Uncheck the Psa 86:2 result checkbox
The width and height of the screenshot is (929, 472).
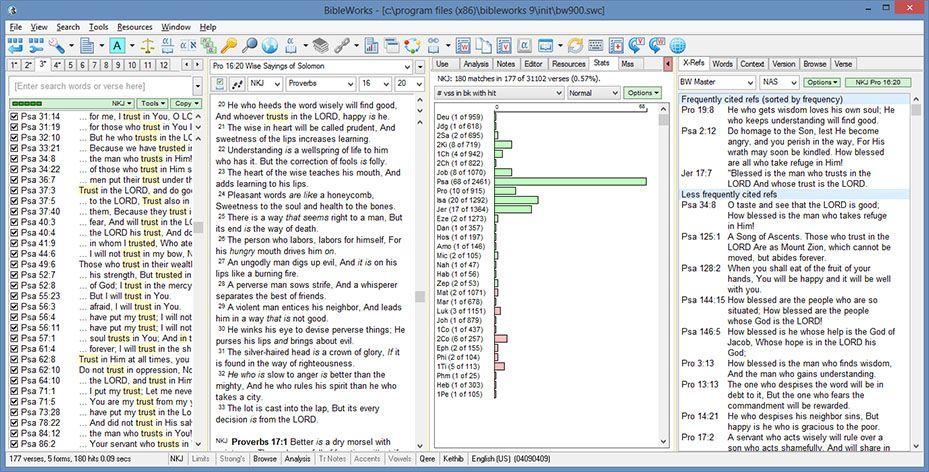click(15, 444)
